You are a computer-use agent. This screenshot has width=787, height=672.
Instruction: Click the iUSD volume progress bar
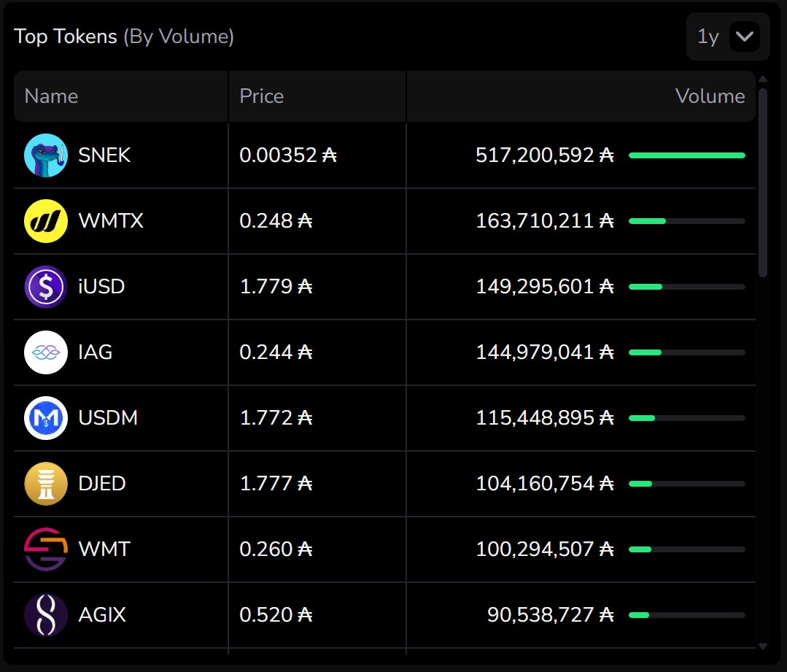(x=686, y=287)
